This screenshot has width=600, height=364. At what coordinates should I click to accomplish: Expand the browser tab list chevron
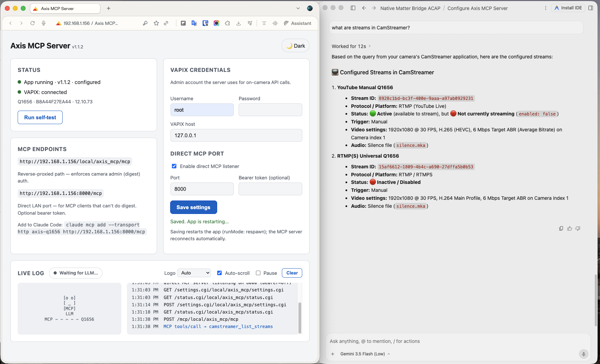click(298, 8)
